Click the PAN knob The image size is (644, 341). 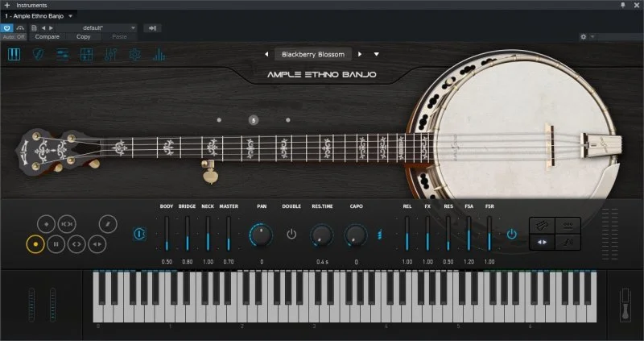tap(261, 235)
